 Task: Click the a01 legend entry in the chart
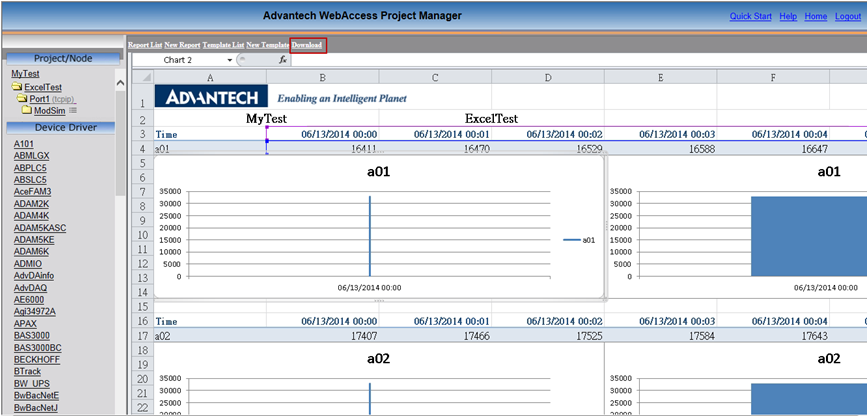point(579,240)
